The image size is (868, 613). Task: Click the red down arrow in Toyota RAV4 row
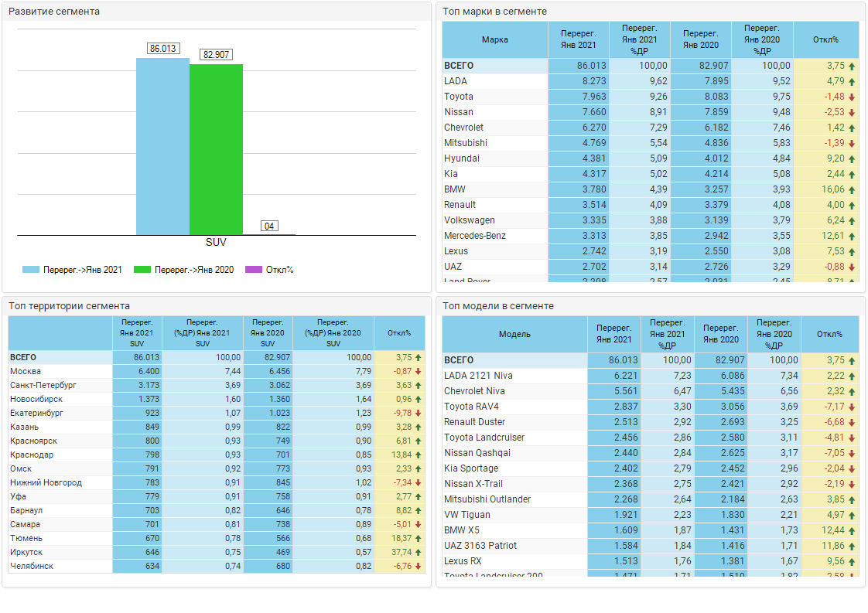(x=852, y=407)
